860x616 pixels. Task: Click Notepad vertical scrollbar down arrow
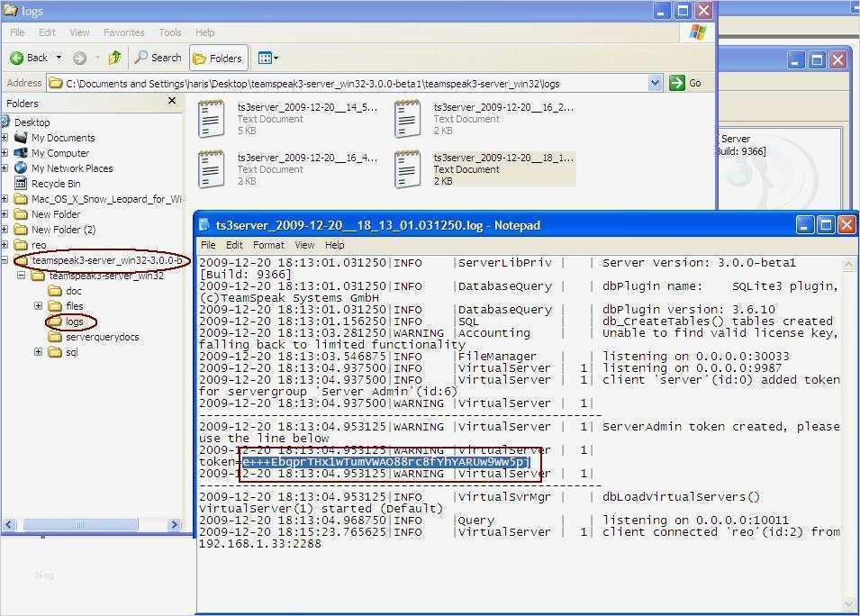coord(848,604)
